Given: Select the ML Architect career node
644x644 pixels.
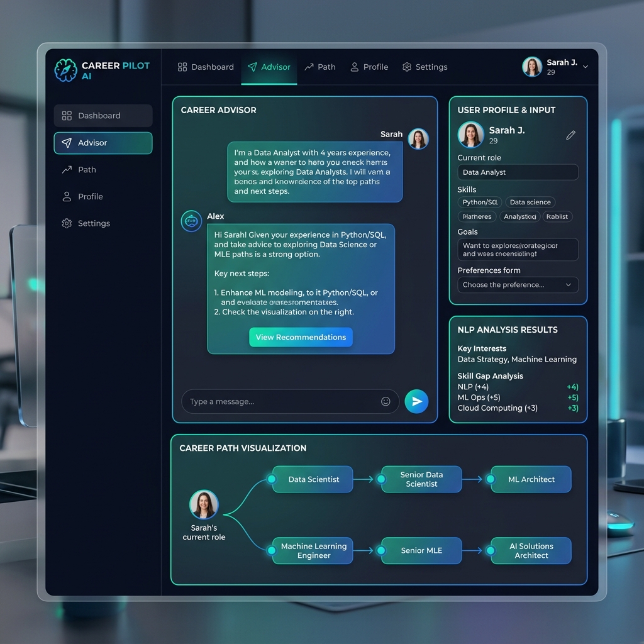Looking at the screenshot, I should 530,479.
